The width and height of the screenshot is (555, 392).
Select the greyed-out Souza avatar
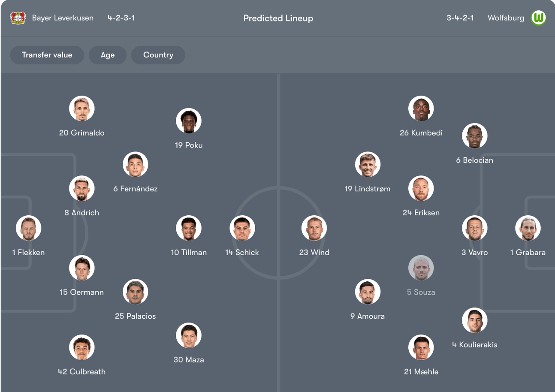(x=421, y=268)
